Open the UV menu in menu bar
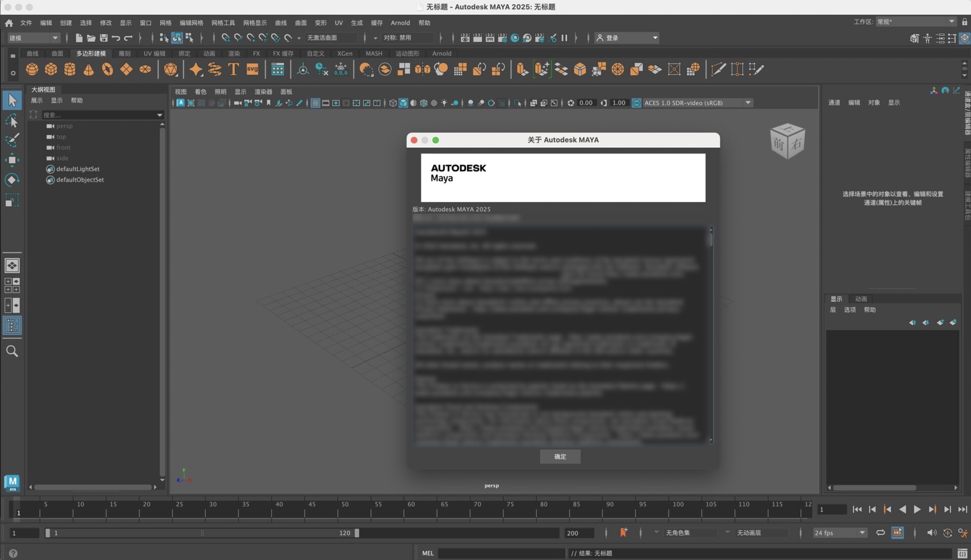The width and height of the screenshot is (971, 560). (338, 23)
